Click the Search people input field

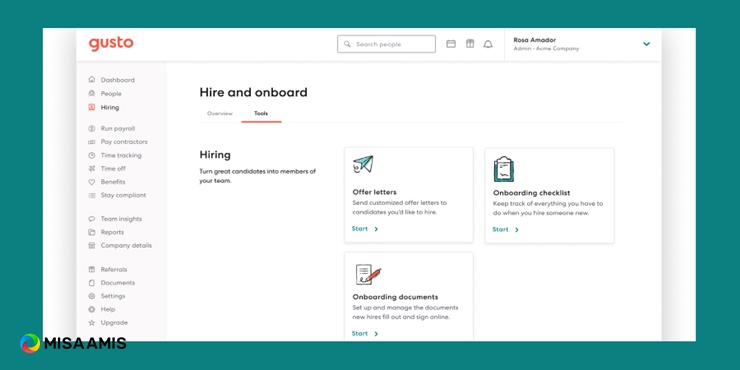pyautogui.click(x=386, y=44)
